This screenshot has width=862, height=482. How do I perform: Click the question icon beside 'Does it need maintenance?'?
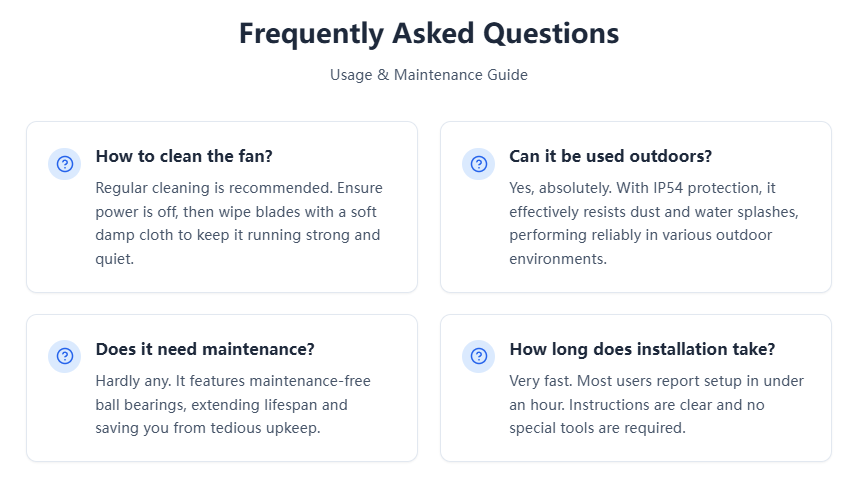[65, 356]
